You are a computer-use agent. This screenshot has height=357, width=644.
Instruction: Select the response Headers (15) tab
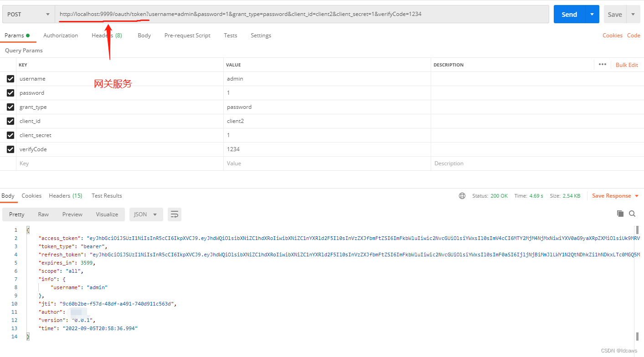click(66, 196)
